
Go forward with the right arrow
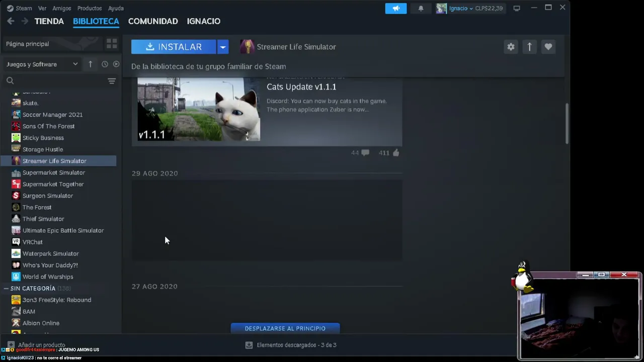(x=24, y=21)
